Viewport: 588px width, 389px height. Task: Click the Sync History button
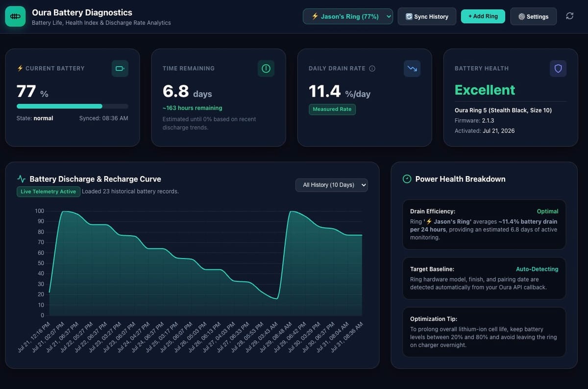coord(427,16)
